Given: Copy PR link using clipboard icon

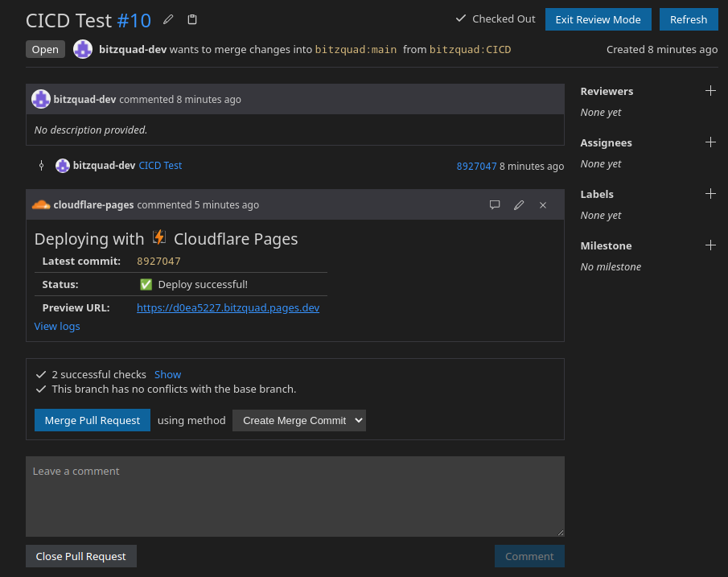Looking at the screenshot, I should [192, 19].
